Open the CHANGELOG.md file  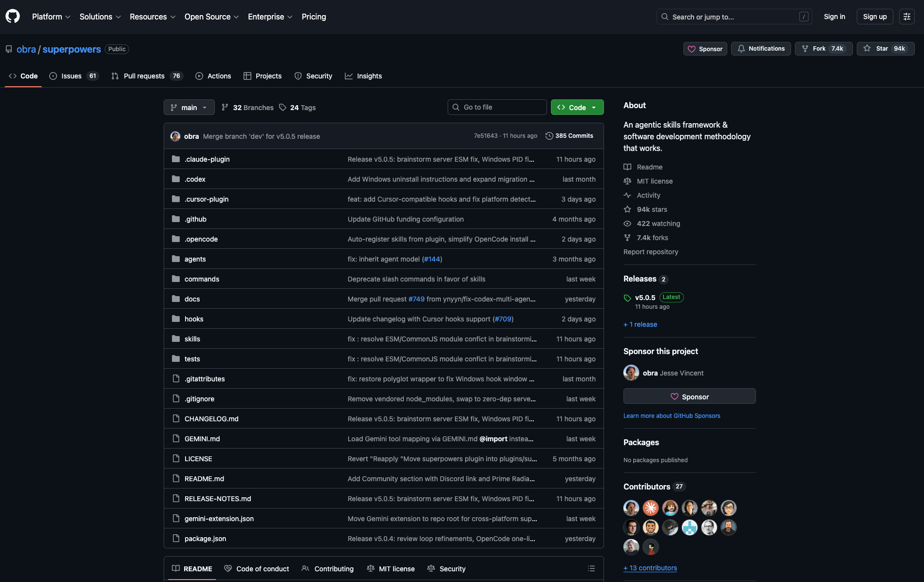(x=211, y=419)
